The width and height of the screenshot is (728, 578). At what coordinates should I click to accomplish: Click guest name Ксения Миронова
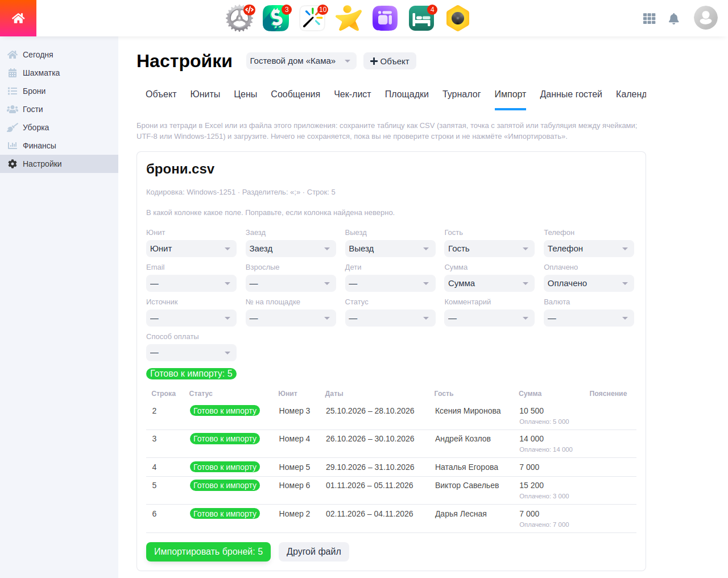[x=468, y=411]
